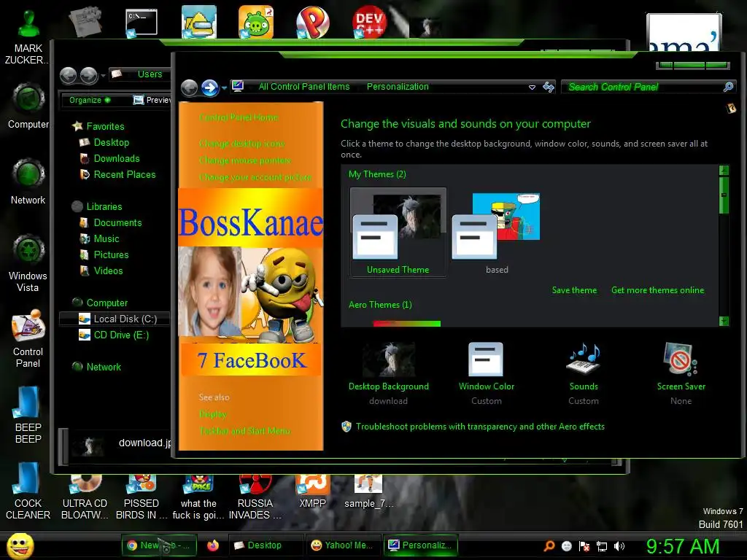This screenshot has height=560, width=747.
Task: Open the Window Color setting
Action: pos(486,374)
